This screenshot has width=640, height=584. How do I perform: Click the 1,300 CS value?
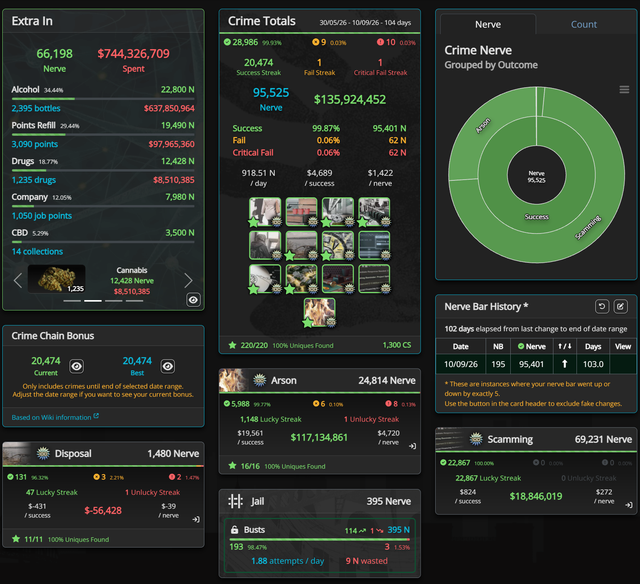point(397,345)
